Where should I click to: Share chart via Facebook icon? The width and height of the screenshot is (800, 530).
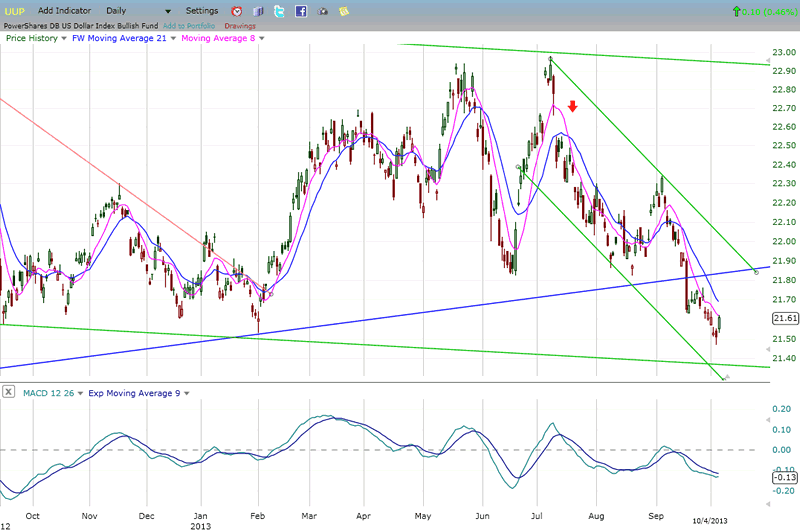coord(300,10)
